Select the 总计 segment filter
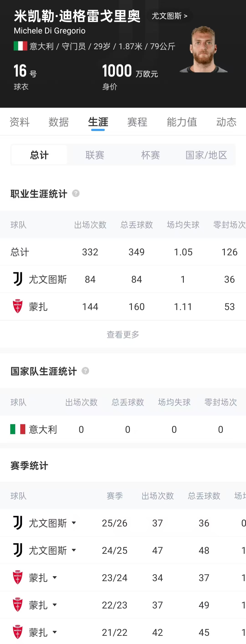 [x=39, y=155]
